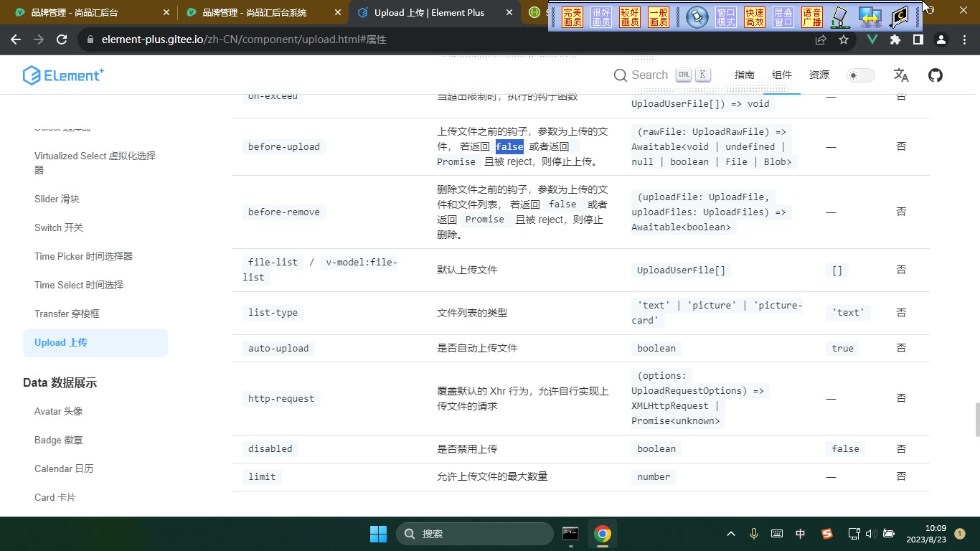Show hidden tray icons chevron
Image resolution: width=980 pixels, height=551 pixels.
coord(731,534)
